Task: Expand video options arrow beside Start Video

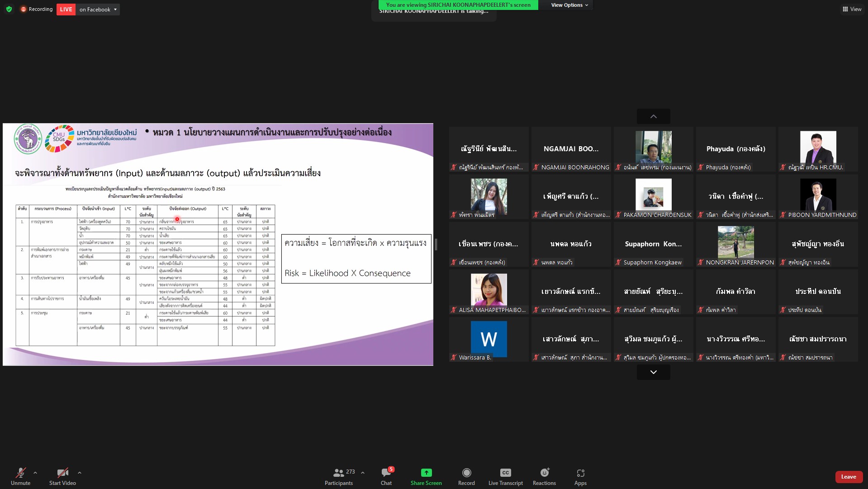Action: point(80,473)
